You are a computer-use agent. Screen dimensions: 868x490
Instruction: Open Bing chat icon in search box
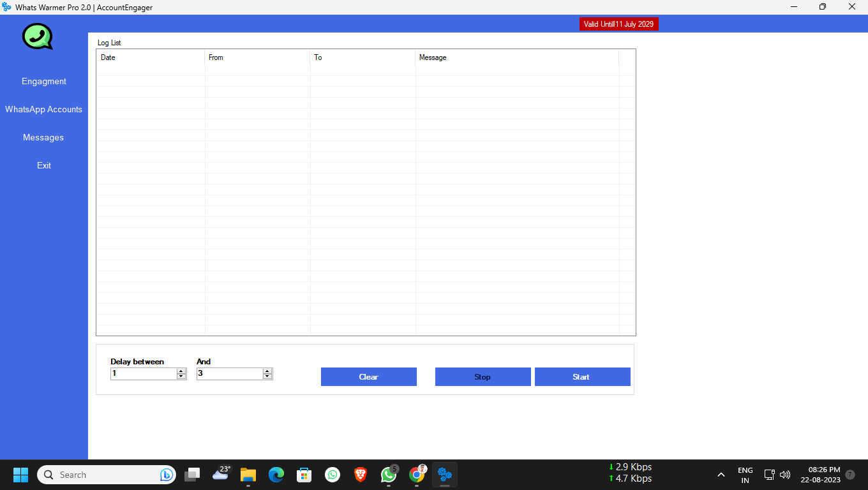pos(167,475)
